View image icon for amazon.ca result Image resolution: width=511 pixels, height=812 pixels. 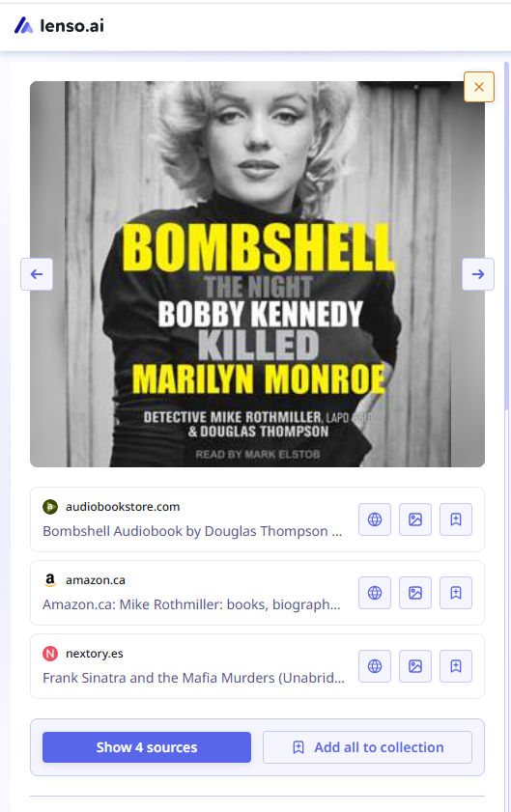(415, 593)
